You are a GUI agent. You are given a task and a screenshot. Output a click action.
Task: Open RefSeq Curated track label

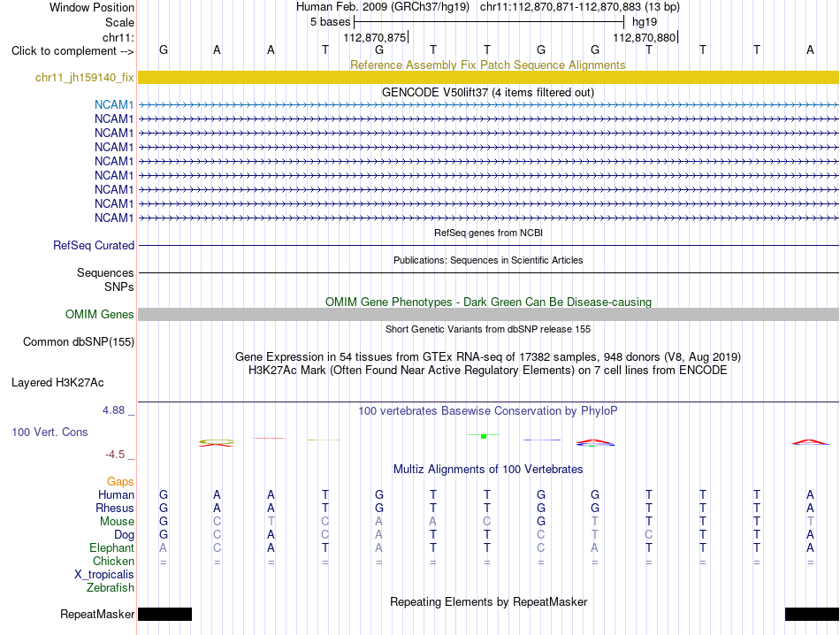(x=93, y=246)
